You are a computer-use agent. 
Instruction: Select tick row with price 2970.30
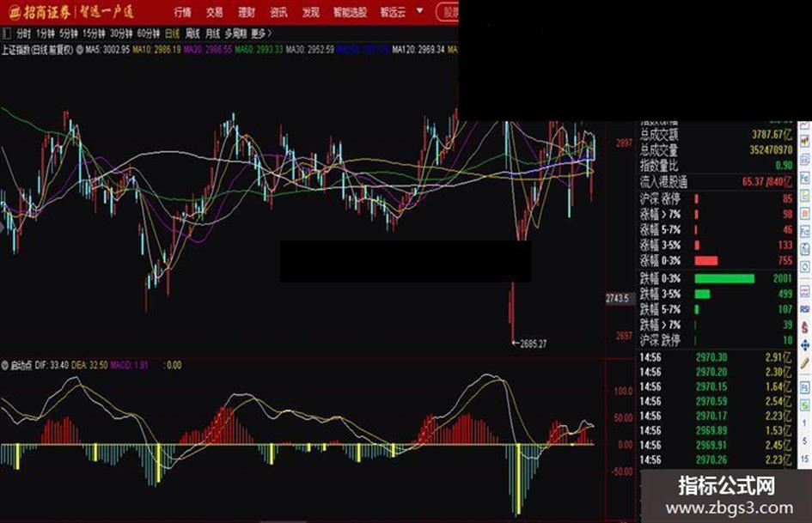(x=717, y=357)
